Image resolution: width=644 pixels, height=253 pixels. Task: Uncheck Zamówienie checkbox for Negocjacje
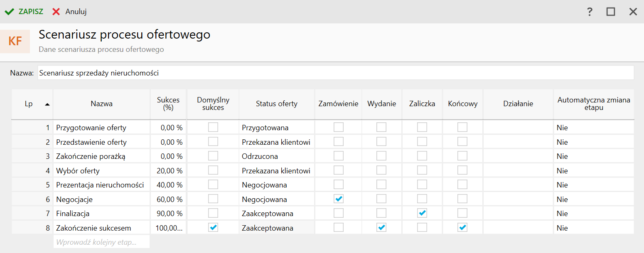click(x=339, y=199)
